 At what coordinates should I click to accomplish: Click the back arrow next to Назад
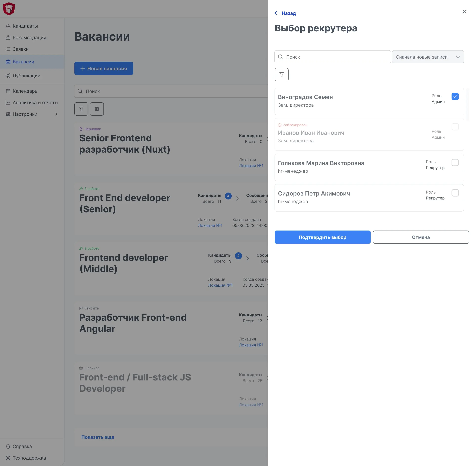[x=277, y=13]
